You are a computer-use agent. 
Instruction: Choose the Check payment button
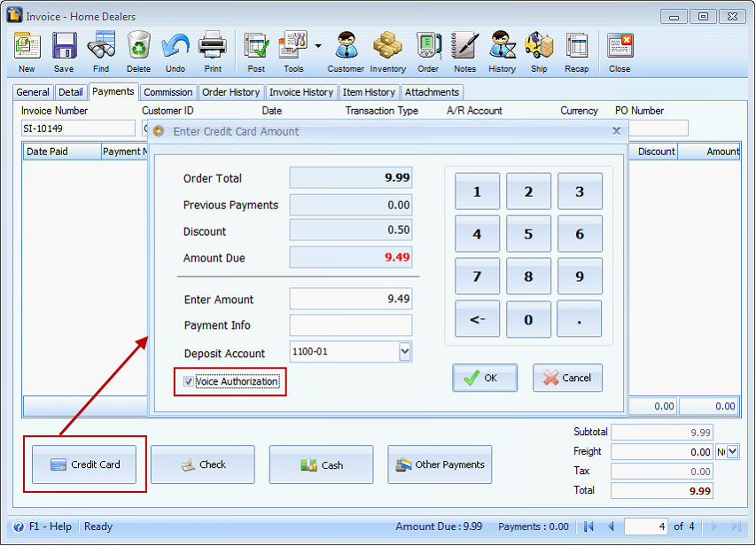click(203, 464)
